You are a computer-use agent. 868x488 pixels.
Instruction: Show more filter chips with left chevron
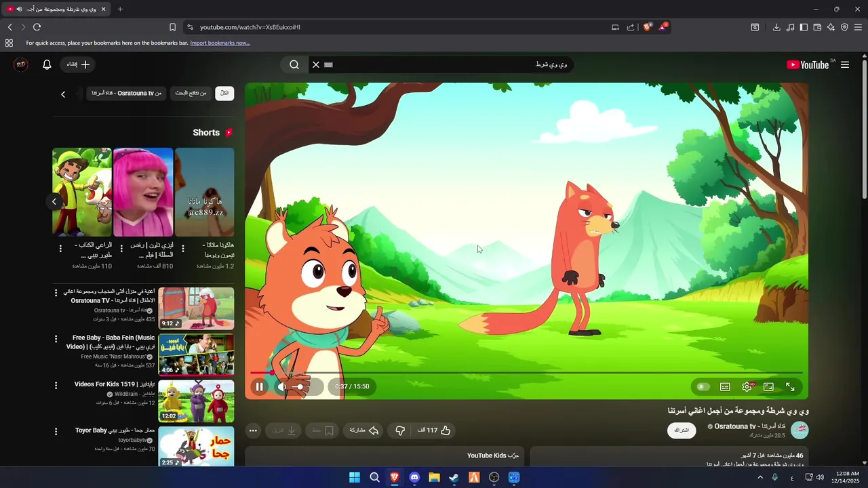(x=63, y=94)
